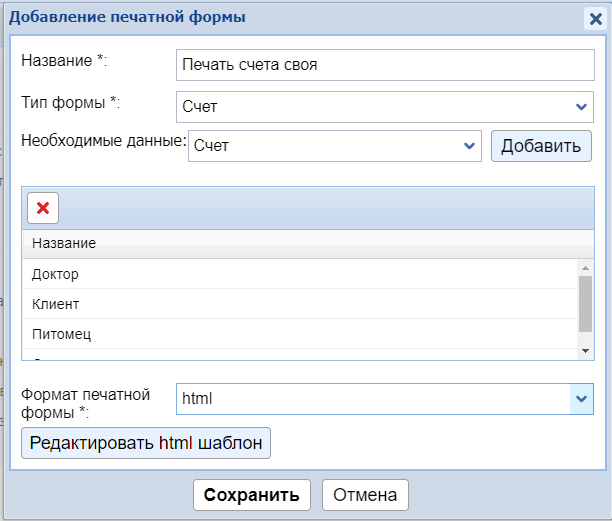Close the Добавление печатной формы dialog
The width and height of the screenshot is (612, 521).
[595, 17]
